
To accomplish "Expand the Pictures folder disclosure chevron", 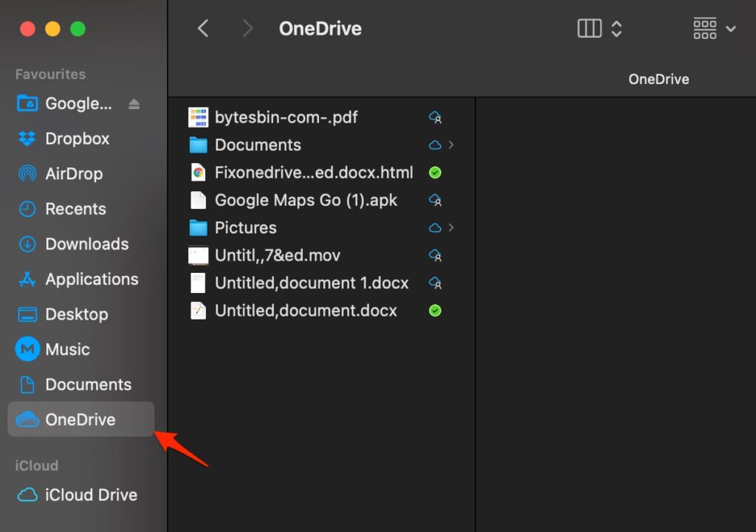I will tap(450, 227).
